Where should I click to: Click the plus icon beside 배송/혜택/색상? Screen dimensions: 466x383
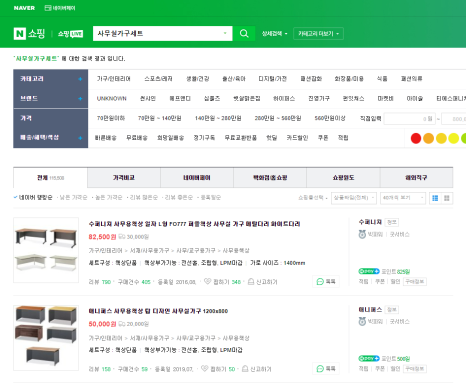coord(80,138)
